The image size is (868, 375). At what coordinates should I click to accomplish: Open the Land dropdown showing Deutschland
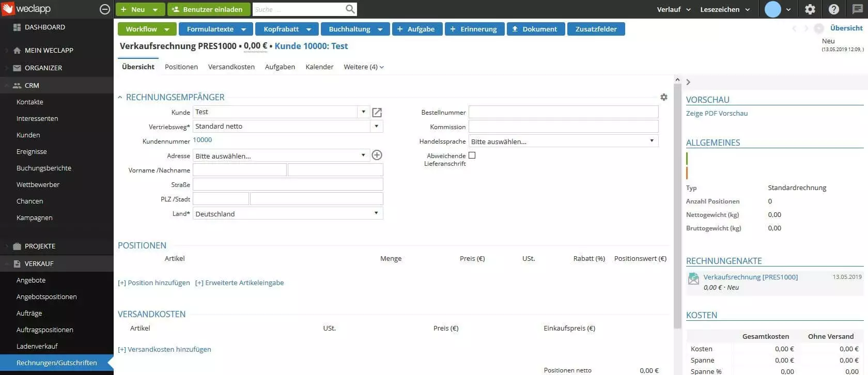[288, 213]
